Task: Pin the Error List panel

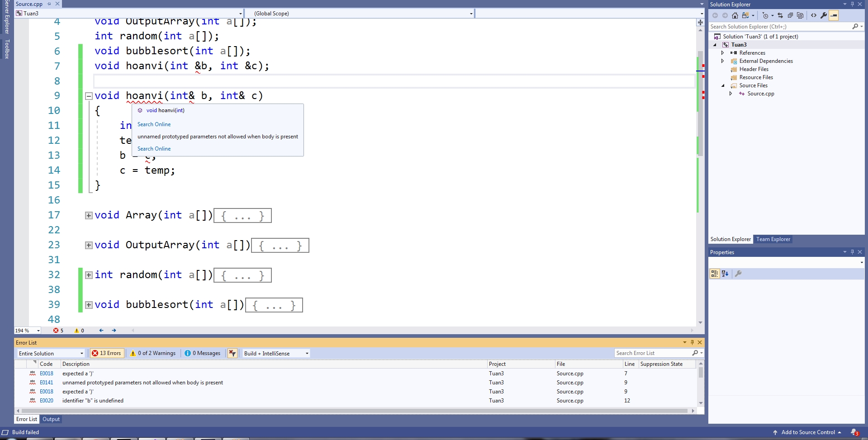Action: pos(692,342)
